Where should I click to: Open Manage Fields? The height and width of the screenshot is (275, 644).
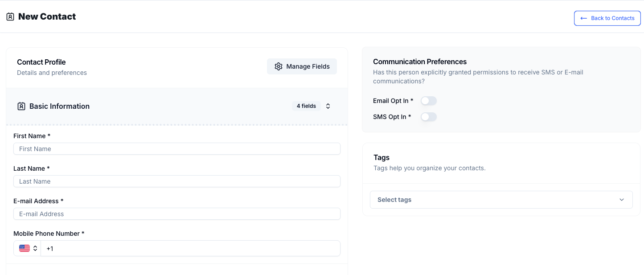(x=302, y=66)
